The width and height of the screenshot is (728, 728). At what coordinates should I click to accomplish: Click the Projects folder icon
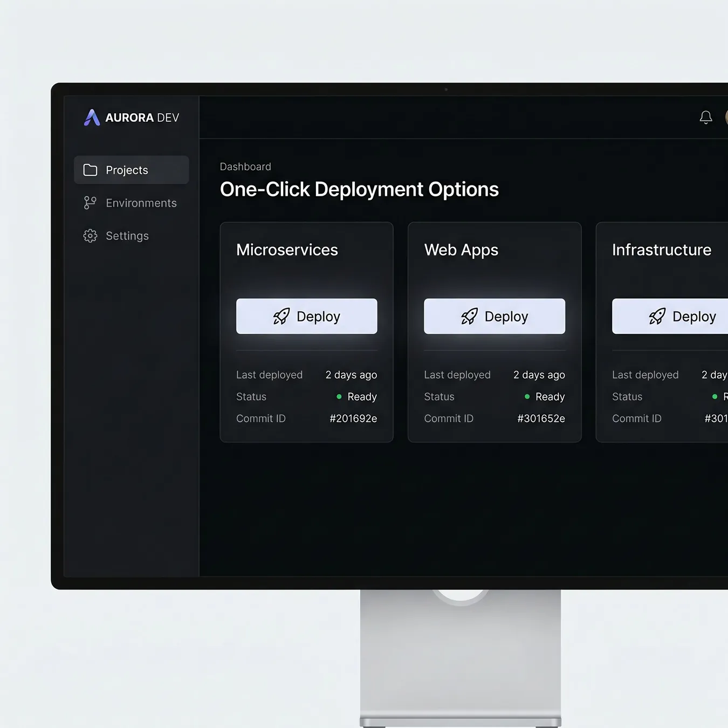[x=90, y=170]
